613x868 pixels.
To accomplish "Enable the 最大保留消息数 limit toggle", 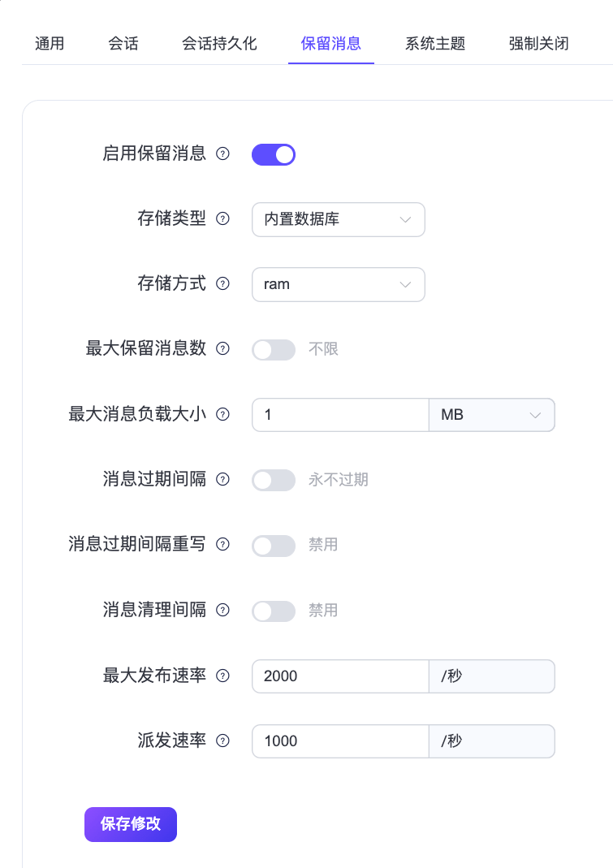I will 274,349.
